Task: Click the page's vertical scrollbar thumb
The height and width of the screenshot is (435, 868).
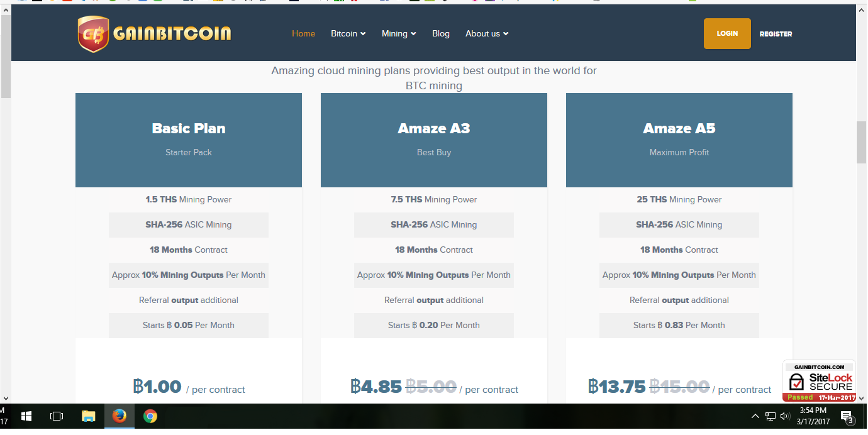Action: point(861,142)
